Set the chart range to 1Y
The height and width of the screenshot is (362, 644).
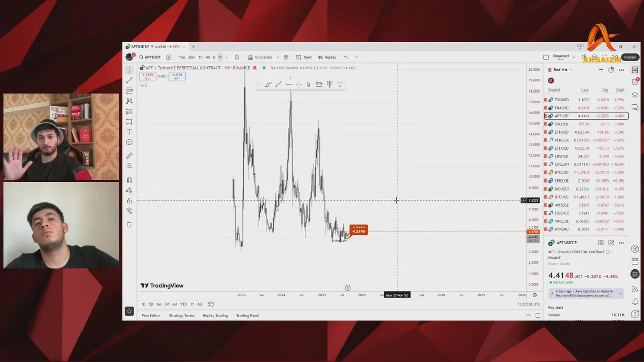click(192, 304)
